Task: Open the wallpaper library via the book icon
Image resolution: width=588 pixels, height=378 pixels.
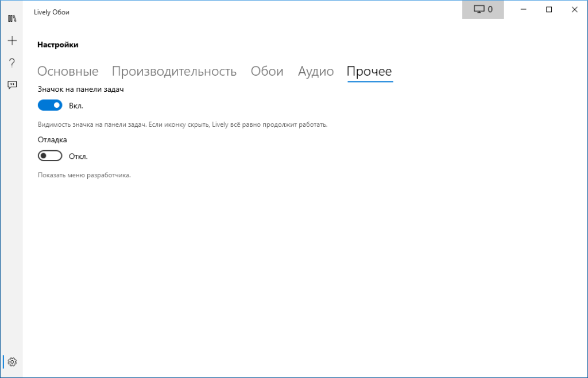Action: 12,17
